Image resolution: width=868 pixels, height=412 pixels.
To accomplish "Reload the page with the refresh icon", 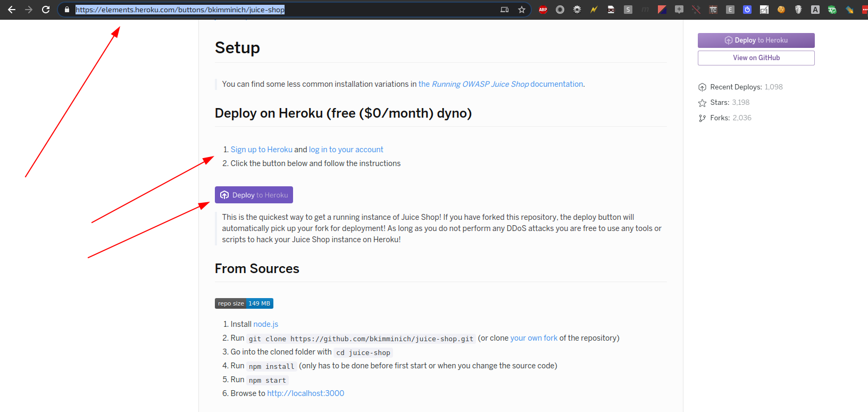I will click(46, 10).
